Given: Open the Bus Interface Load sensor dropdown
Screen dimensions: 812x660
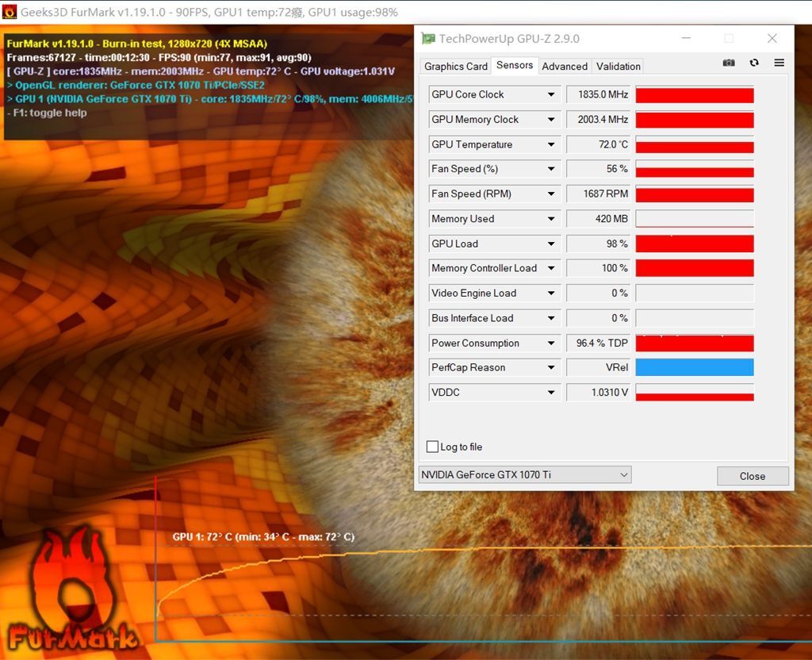Looking at the screenshot, I should tap(551, 317).
